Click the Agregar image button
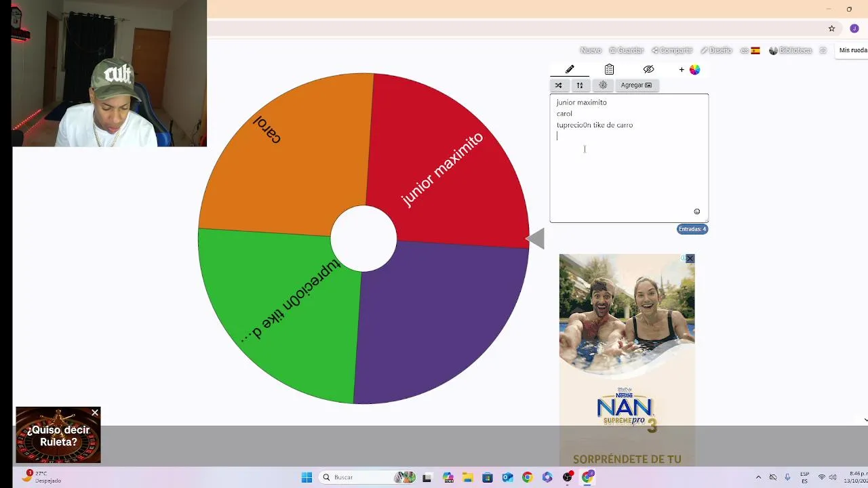Image resolution: width=868 pixels, height=488 pixels. [x=636, y=85]
